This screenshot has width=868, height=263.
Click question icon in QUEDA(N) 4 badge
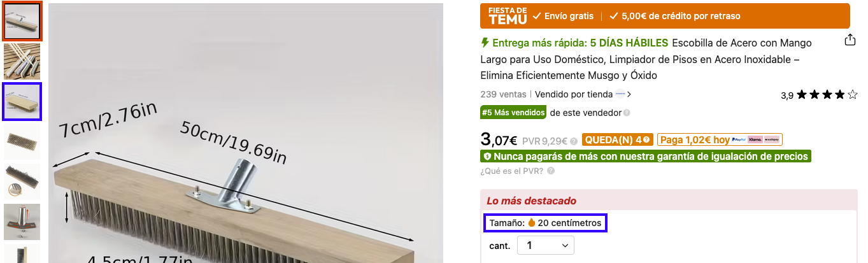[x=647, y=140]
